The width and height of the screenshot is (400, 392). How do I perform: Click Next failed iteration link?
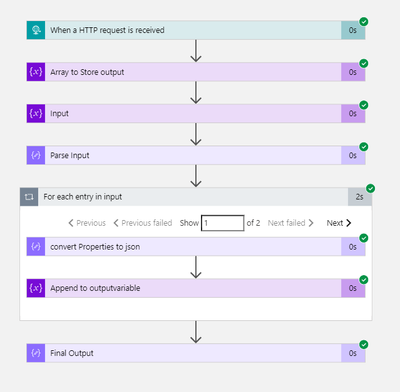(x=291, y=223)
